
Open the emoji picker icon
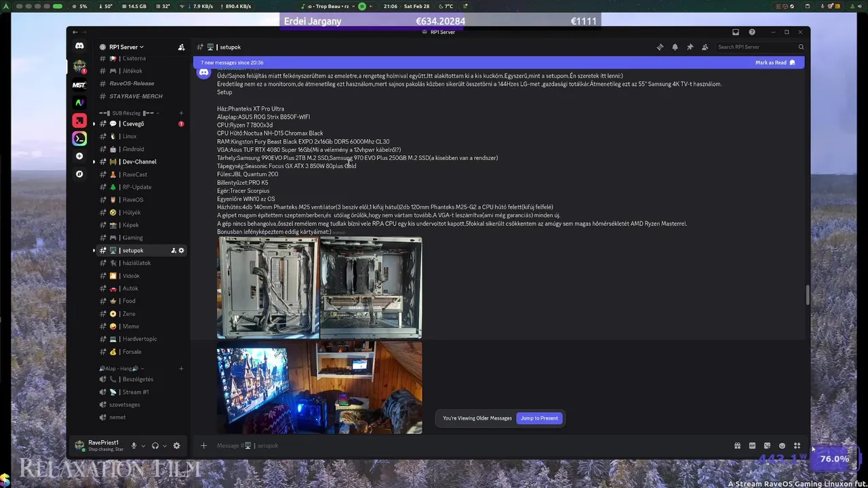(x=782, y=445)
